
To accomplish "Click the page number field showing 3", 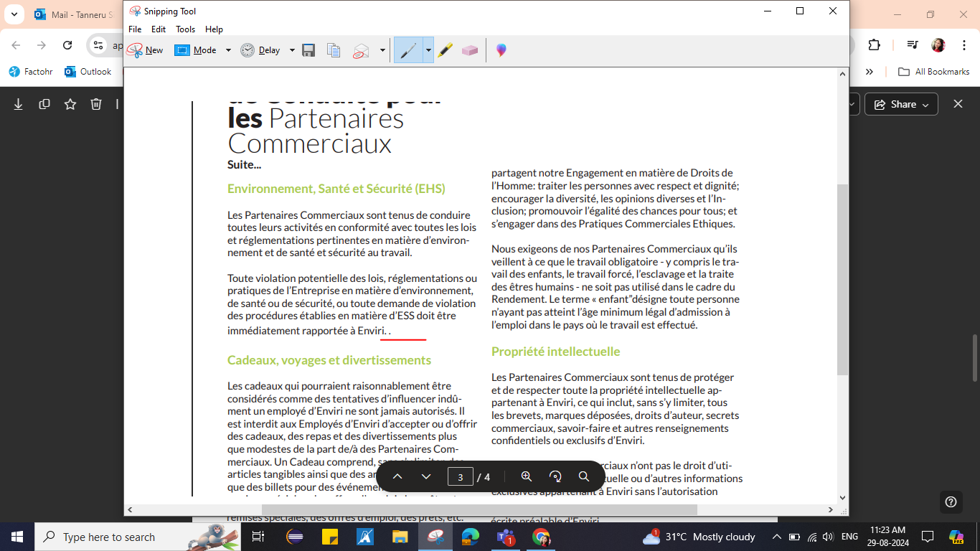I will (460, 476).
